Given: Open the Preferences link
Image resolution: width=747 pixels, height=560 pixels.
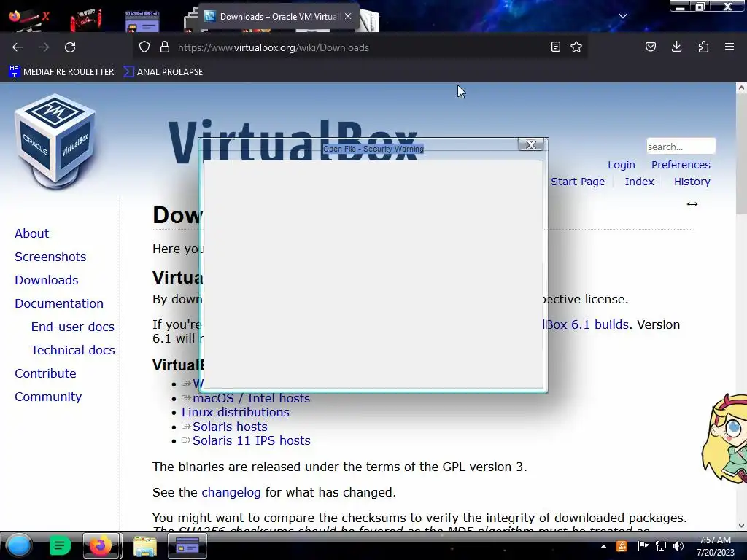Looking at the screenshot, I should (681, 165).
